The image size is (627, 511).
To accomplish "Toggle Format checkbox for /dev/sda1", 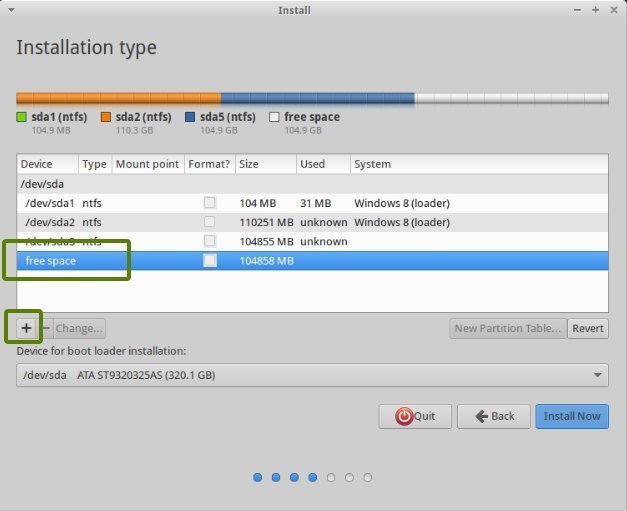I will (x=210, y=203).
